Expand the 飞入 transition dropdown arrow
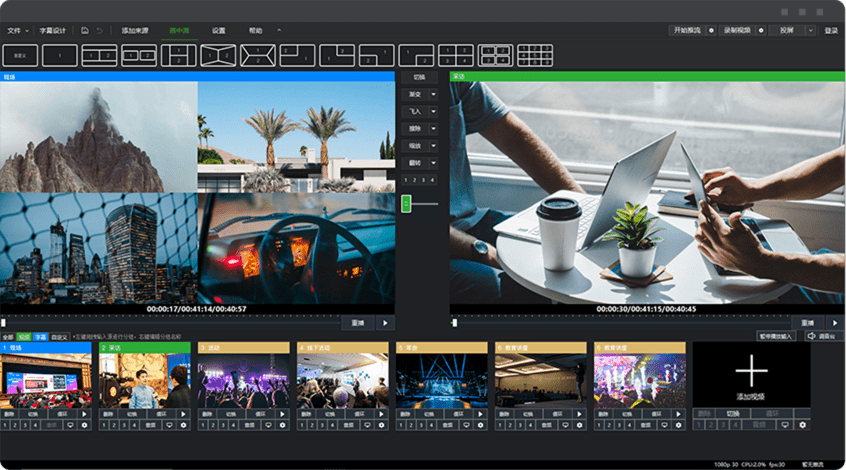This screenshot has width=846, height=470. point(434,111)
